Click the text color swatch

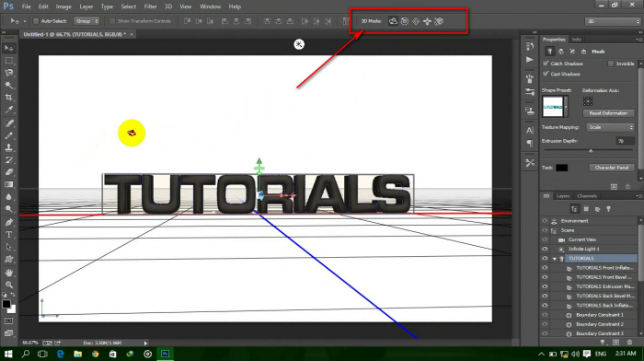click(x=561, y=168)
